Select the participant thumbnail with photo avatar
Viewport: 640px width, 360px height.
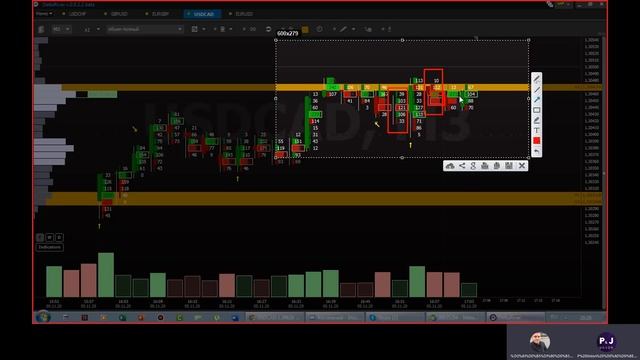540,343
